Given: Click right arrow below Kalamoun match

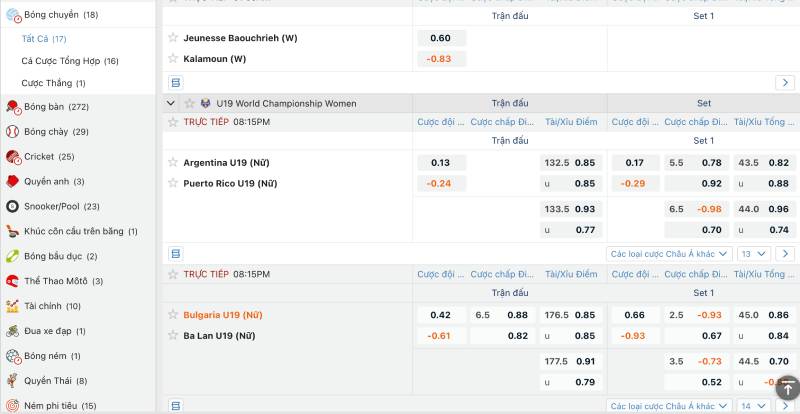Looking at the screenshot, I should pos(784,82).
